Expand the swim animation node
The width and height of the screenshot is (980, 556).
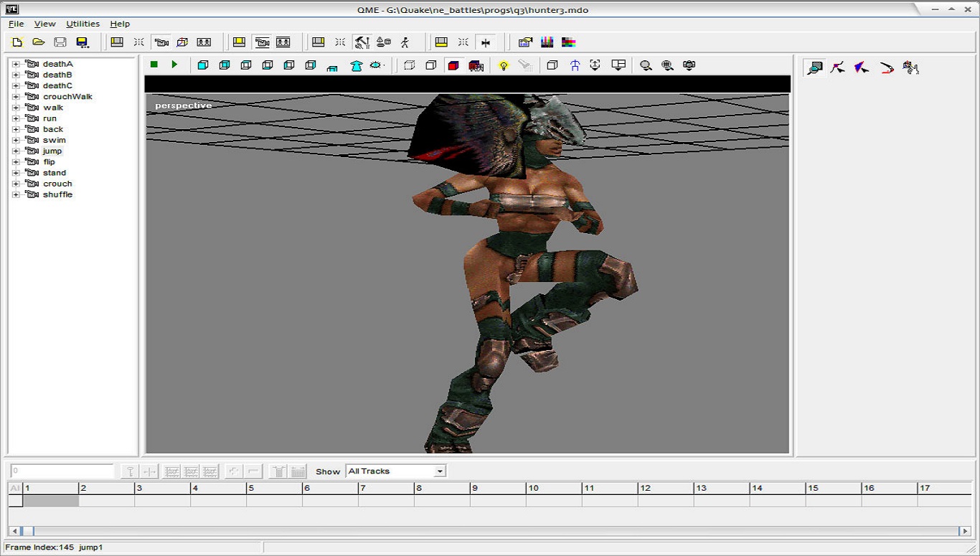[16, 140]
